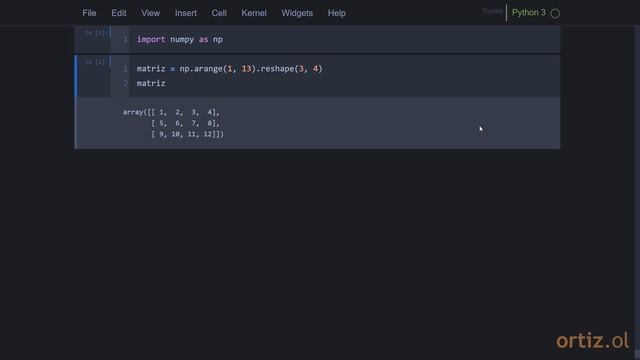
Task: Click the second line 'matriz' in cell 2
Action: point(151,83)
